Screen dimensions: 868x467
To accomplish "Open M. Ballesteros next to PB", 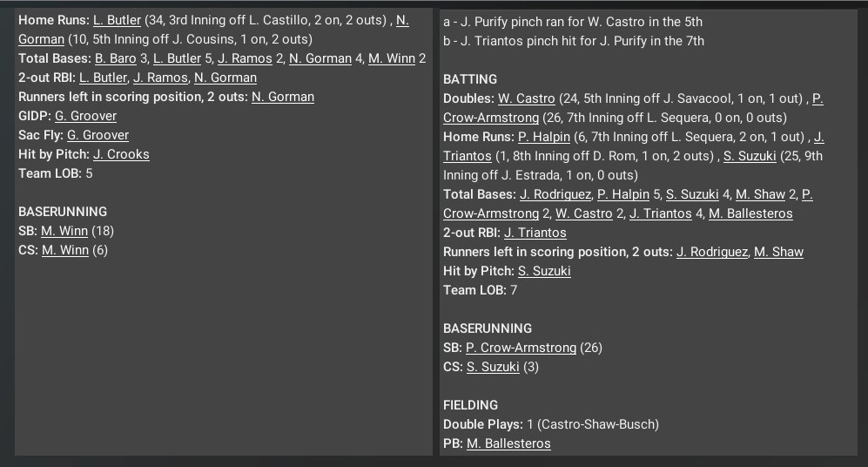I will click(508, 443).
